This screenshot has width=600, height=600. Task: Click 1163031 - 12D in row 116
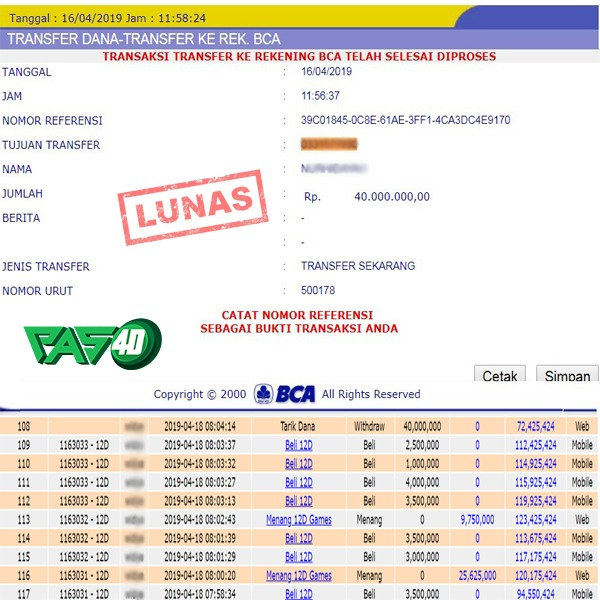(84, 576)
